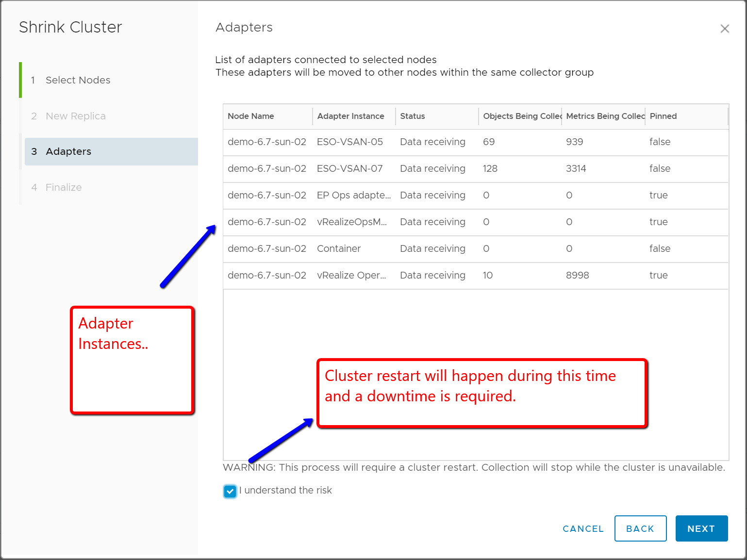Click the NEXT button
Image resolution: width=747 pixels, height=560 pixels.
tap(701, 528)
